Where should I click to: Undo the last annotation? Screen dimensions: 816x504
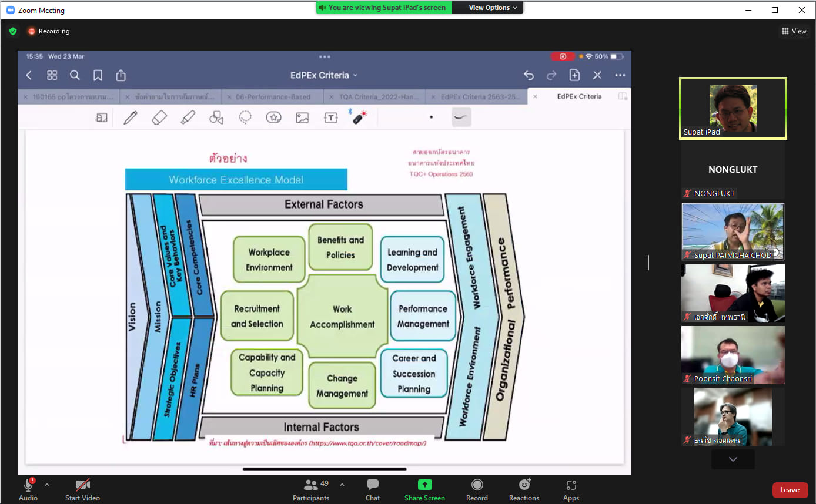coord(529,75)
